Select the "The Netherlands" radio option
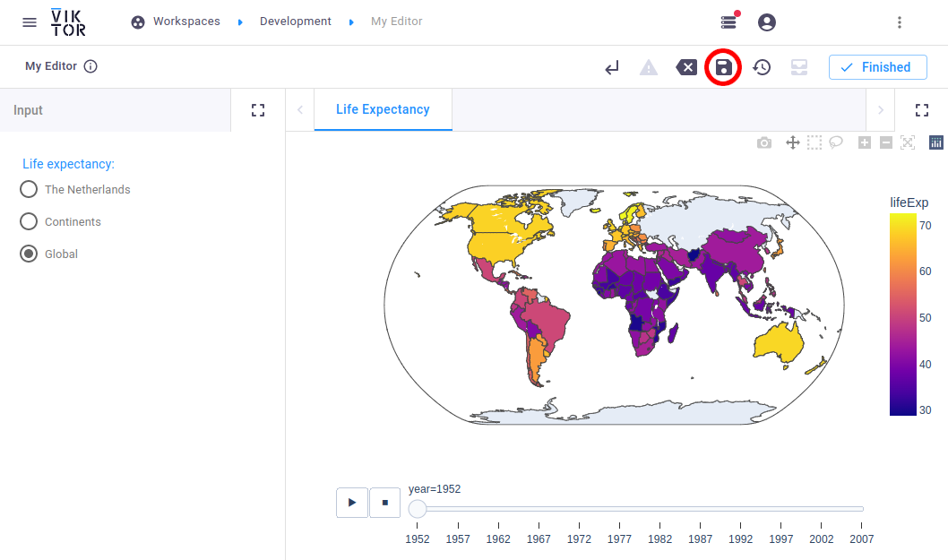 [29, 189]
